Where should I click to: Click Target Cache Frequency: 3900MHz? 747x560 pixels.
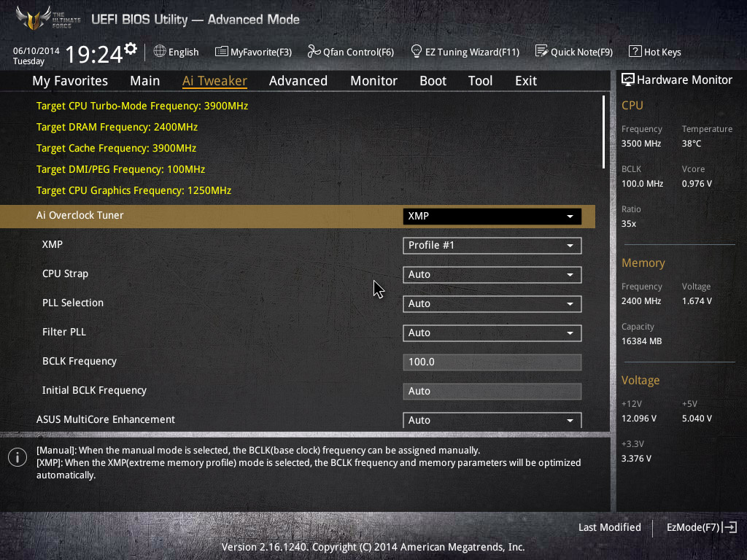(116, 148)
